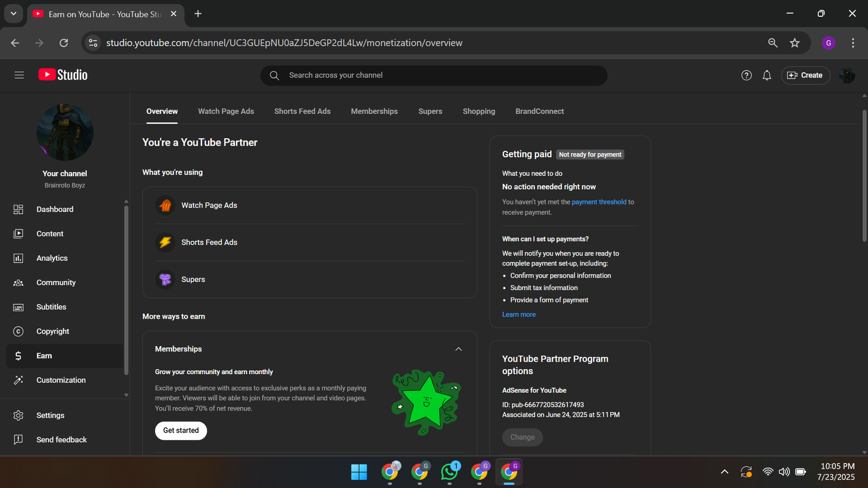The width and height of the screenshot is (868, 488).
Task: Select the Earn sidebar item
Action: pos(65,356)
